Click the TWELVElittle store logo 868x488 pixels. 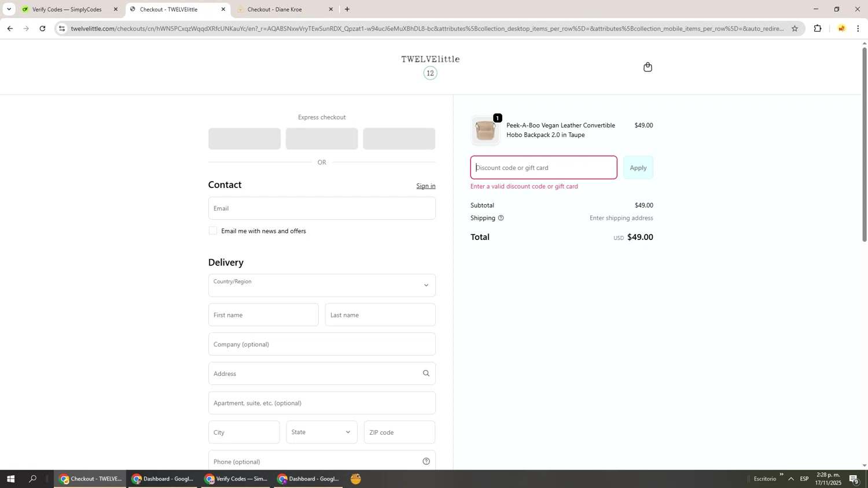(431, 66)
